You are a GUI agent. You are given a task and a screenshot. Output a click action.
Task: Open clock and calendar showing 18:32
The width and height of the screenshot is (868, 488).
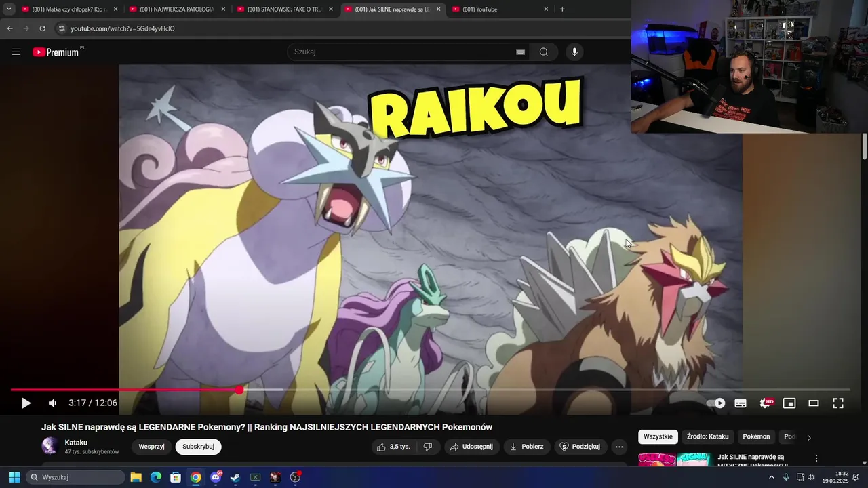click(x=835, y=477)
